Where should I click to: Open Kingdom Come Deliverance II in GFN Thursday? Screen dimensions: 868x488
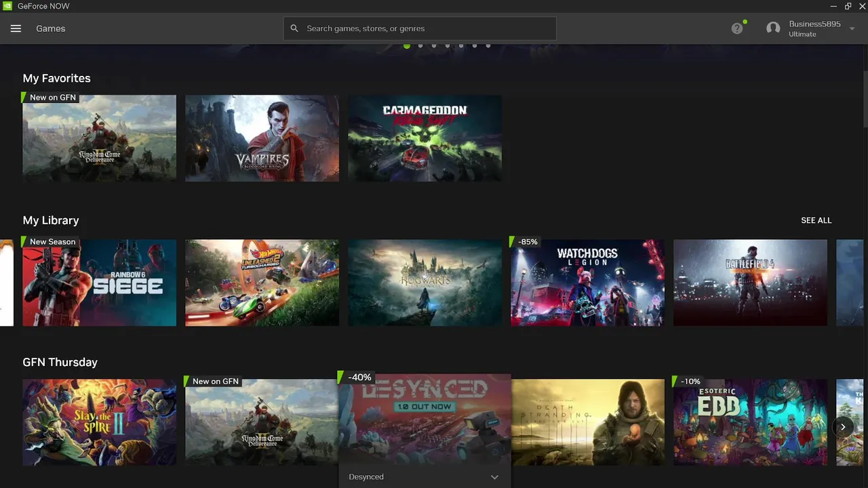click(x=262, y=422)
